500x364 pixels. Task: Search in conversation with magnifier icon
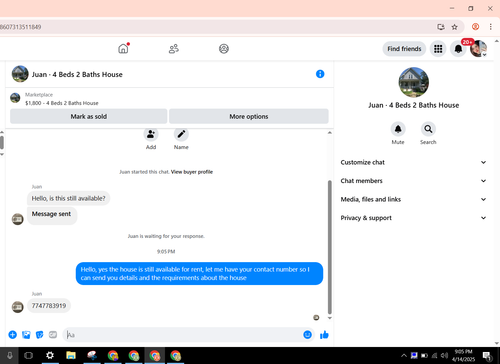point(428,129)
